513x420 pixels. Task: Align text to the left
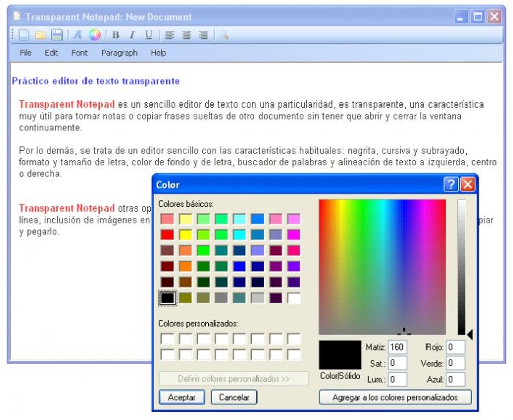click(169, 35)
